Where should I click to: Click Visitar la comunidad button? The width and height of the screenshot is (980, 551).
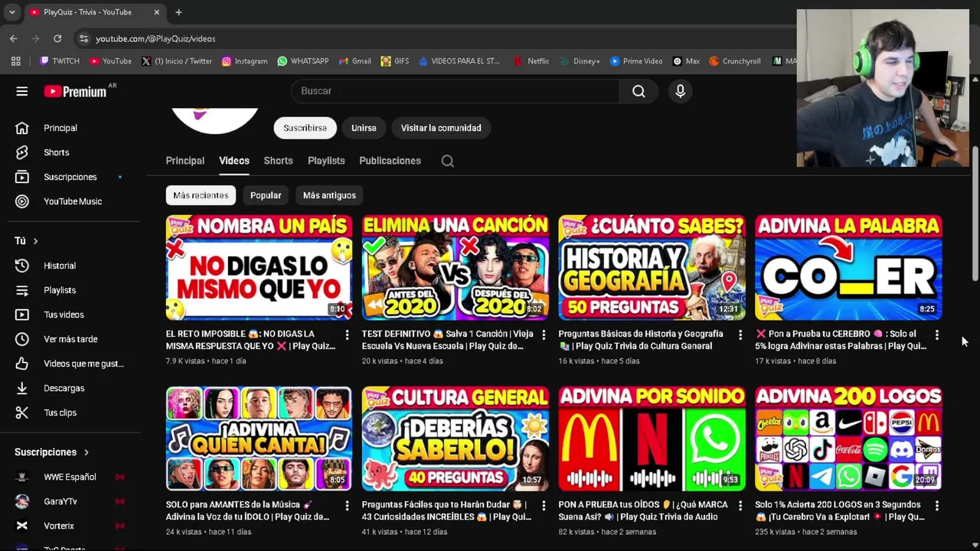(441, 128)
